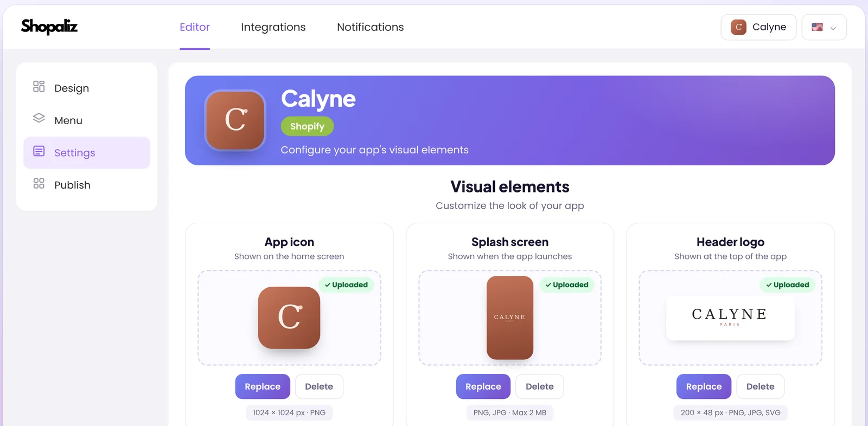Click 'Shown when the app launches' text
The height and width of the screenshot is (426, 868).
510,256
